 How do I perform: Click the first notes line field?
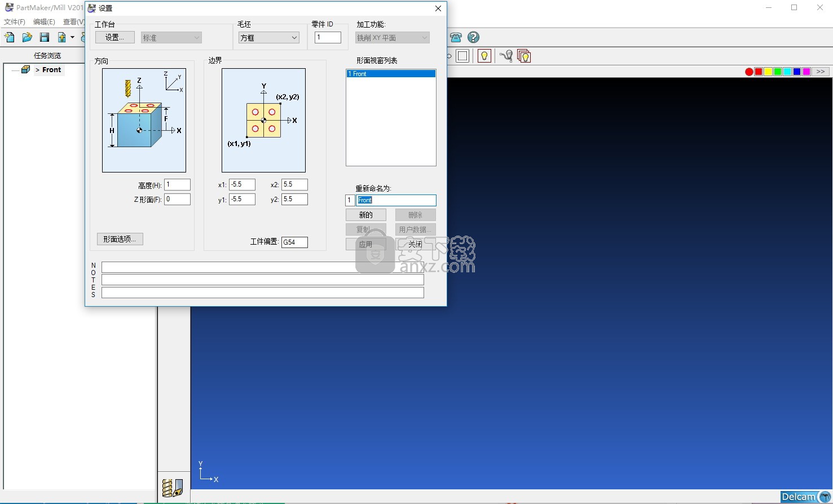263,267
